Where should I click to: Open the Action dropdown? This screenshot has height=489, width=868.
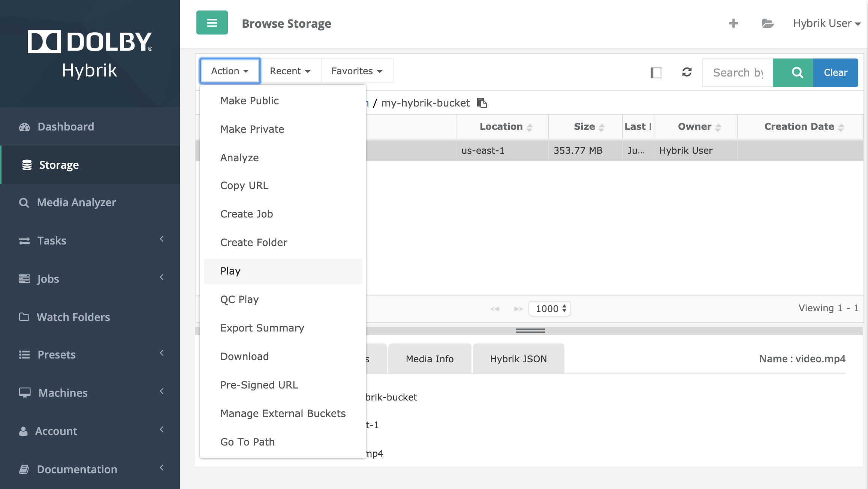pyautogui.click(x=230, y=71)
